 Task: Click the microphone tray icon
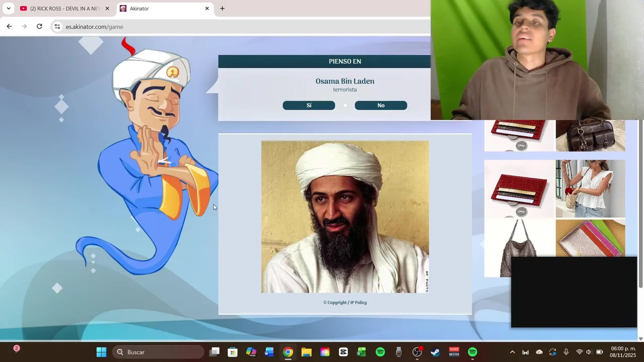tap(566, 352)
